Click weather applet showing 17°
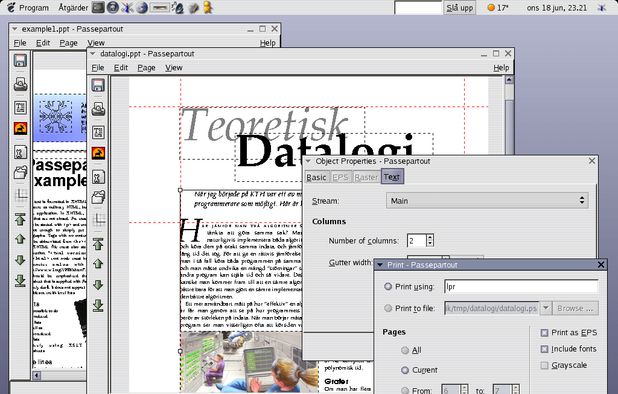Screen dimensions: 618x394 [498, 7]
